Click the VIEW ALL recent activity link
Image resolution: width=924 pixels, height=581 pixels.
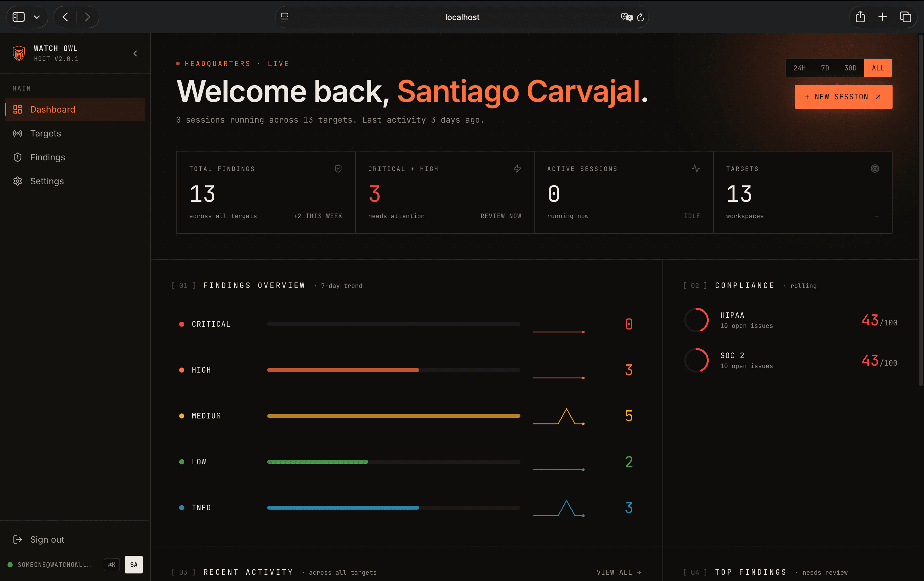point(619,572)
